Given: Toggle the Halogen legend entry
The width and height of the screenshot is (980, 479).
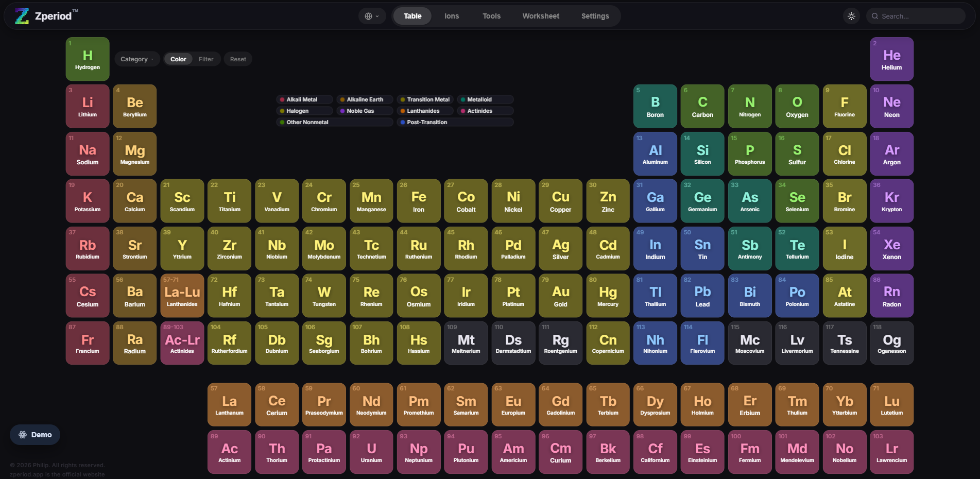Looking at the screenshot, I should tap(305, 111).
